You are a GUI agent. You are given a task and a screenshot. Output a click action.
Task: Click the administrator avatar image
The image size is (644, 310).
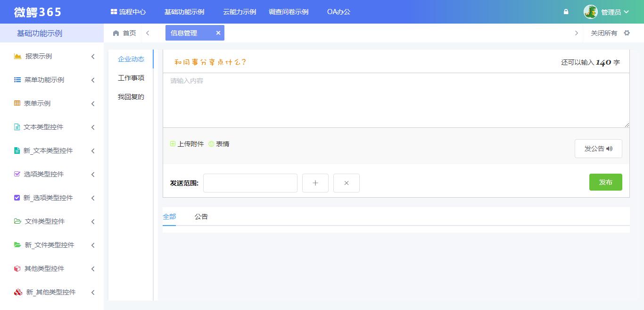pyautogui.click(x=590, y=11)
